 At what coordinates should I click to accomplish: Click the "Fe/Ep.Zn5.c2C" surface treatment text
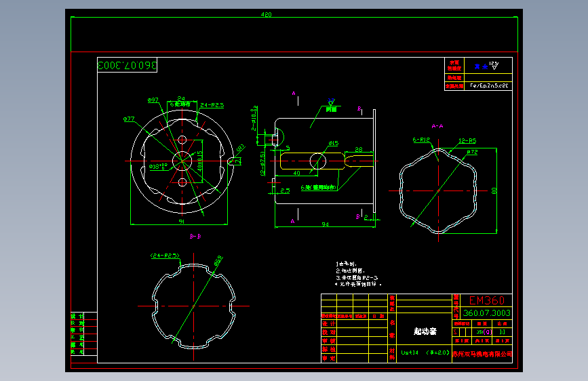[489, 85]
